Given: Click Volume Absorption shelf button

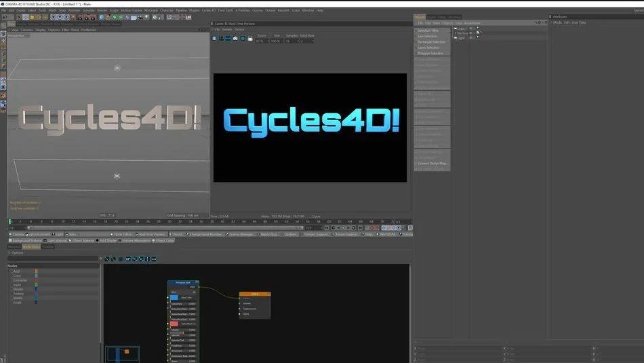Looking at the screenshot, I should tap(134, 240).
